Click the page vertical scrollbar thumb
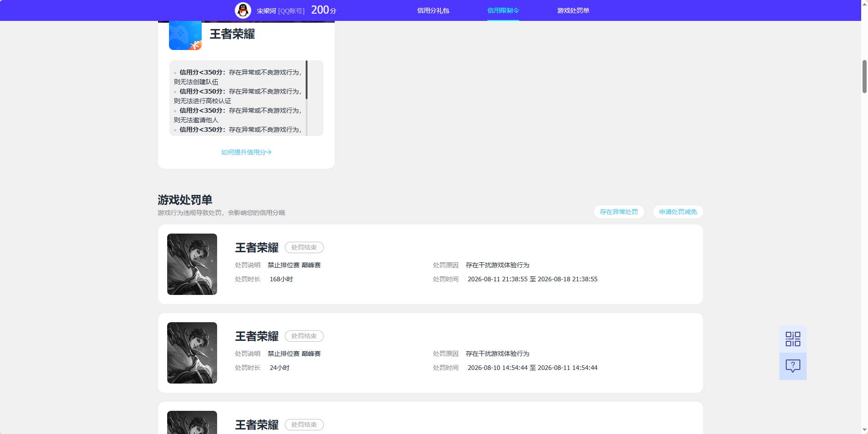This screenshot has width=868, height=434. [864, 76]
